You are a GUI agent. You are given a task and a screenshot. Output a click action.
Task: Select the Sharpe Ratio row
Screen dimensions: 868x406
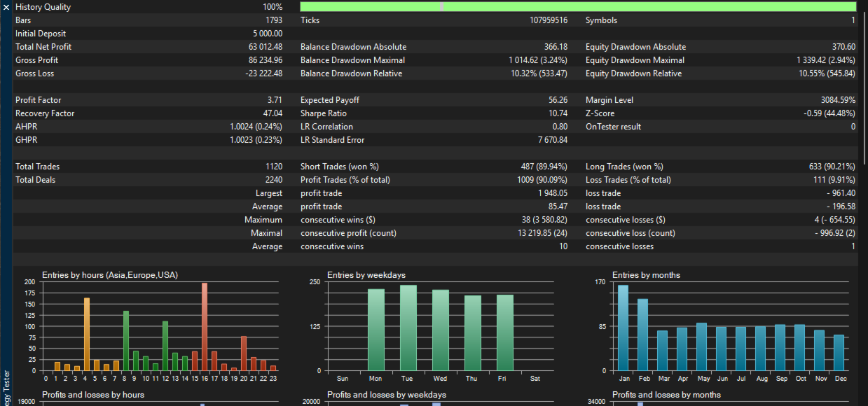434,113
